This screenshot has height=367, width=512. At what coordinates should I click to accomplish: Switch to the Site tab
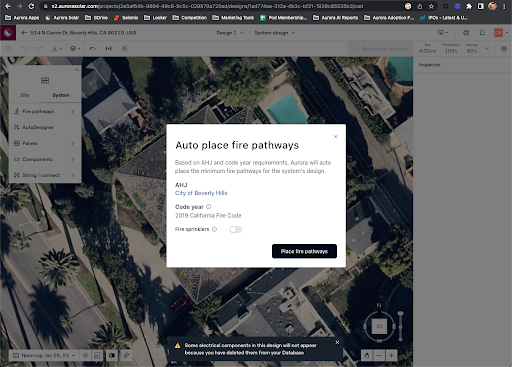coord(25,95)
